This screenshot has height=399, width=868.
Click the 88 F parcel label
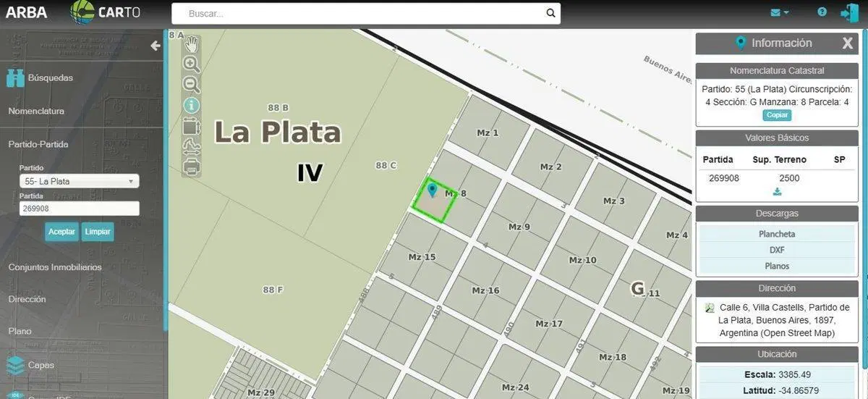273,290
